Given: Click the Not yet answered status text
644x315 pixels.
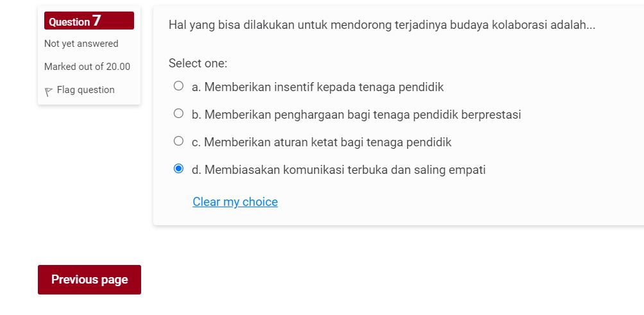Looking at the screenshot, I should (x=81, y=44).
